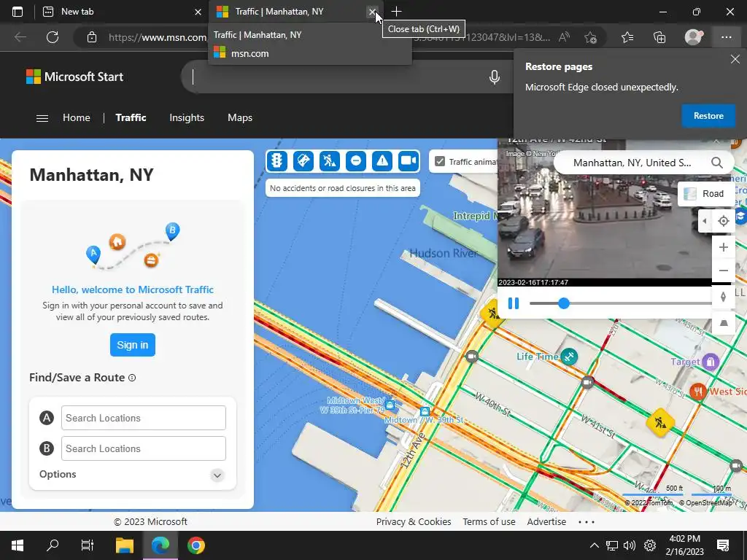747x560 pixels.
Task: Select the Midtown / W. 39th St ferry marker
Action: (425, 411)
